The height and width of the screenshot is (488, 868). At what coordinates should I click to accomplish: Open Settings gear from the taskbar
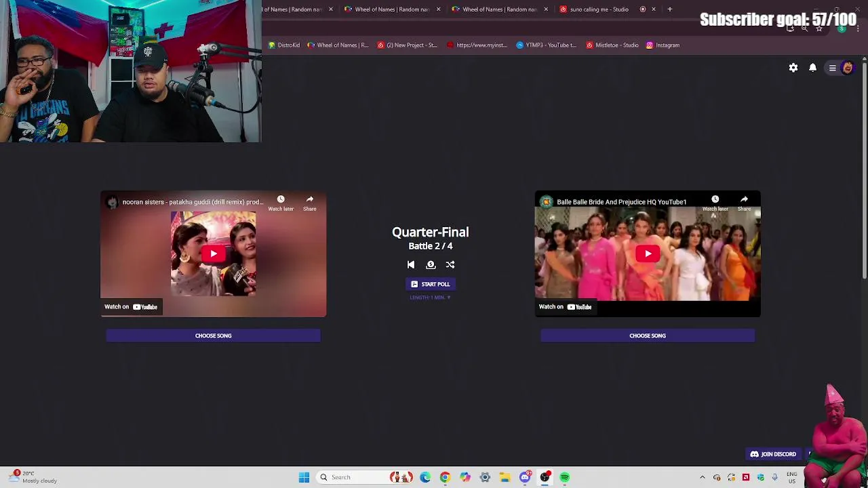tap(485, 477)
